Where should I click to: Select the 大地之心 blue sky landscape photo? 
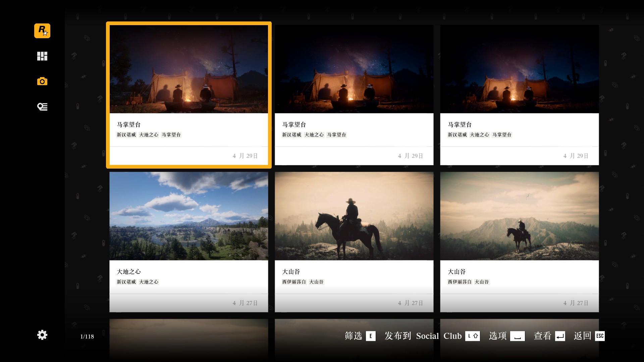pyautogui.click(x=189, y=216)
